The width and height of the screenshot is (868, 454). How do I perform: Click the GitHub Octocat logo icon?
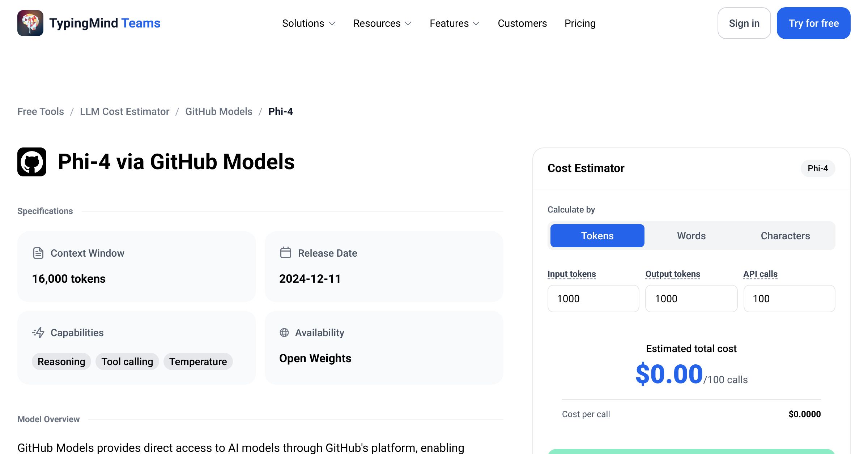[32, 162]
